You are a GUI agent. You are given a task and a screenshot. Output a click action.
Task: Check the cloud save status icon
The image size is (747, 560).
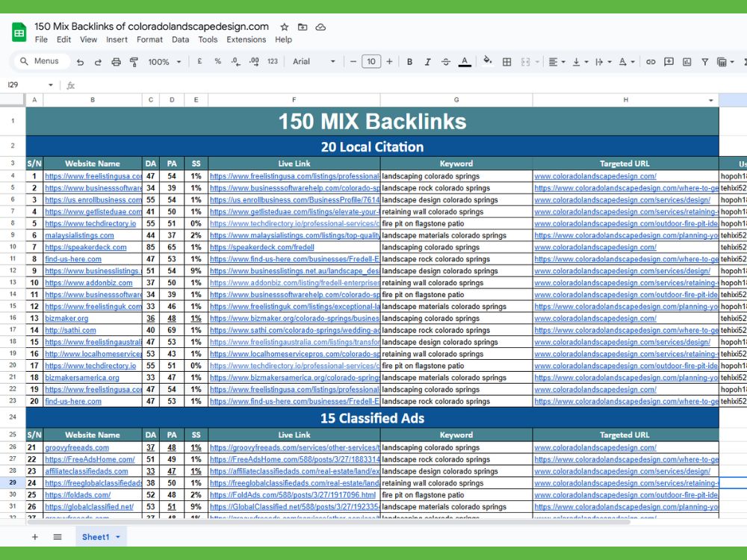coord(320,27)
